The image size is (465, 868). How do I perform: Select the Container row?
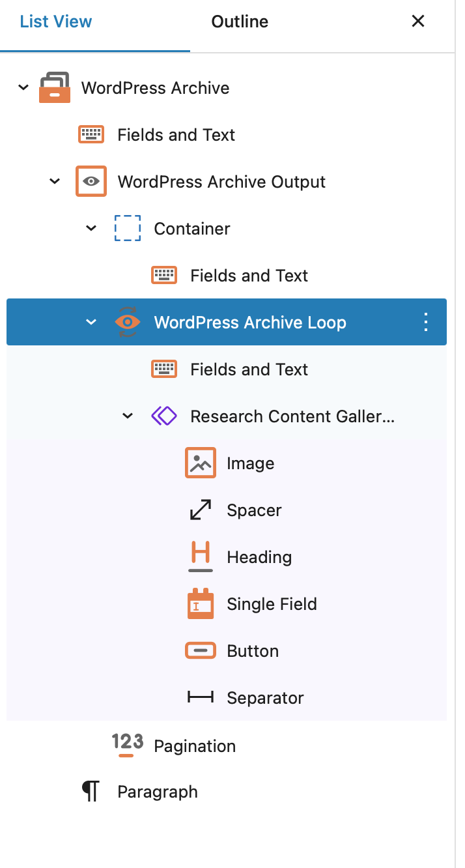point(227,229)
